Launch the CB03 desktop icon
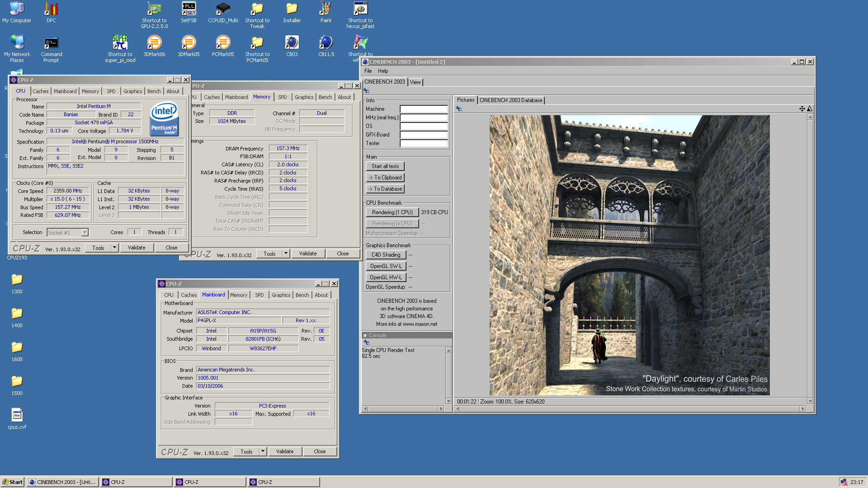The width and height of the screenshot is (868, 488). (x=292, y=46)
